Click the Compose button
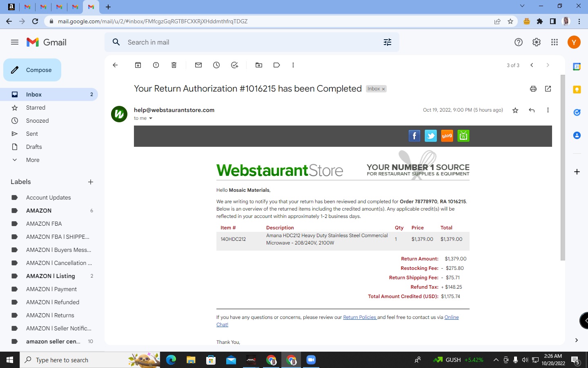This screenshot has width=588, height=368. (32, 70)
